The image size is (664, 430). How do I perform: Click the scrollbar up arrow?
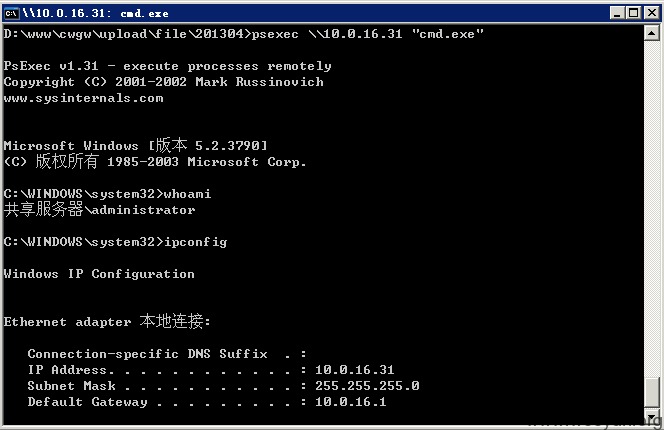[652, 33]
